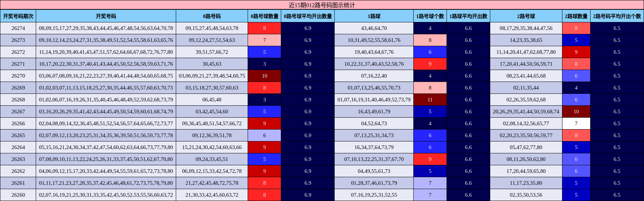
Task: Select period number 26267
Action: [18, 112]
